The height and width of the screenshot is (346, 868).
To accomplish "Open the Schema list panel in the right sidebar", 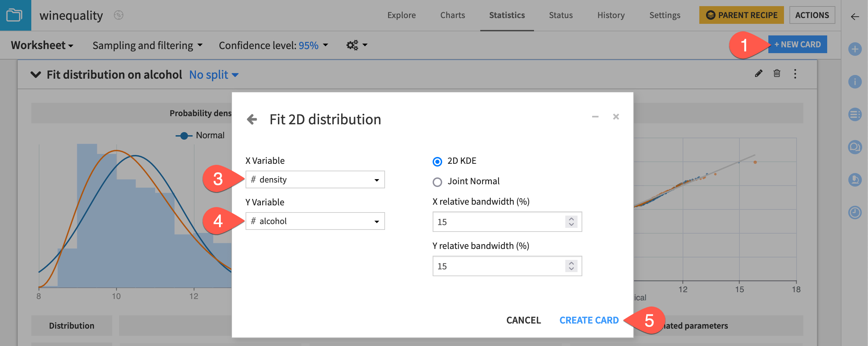I will (855, 115).
